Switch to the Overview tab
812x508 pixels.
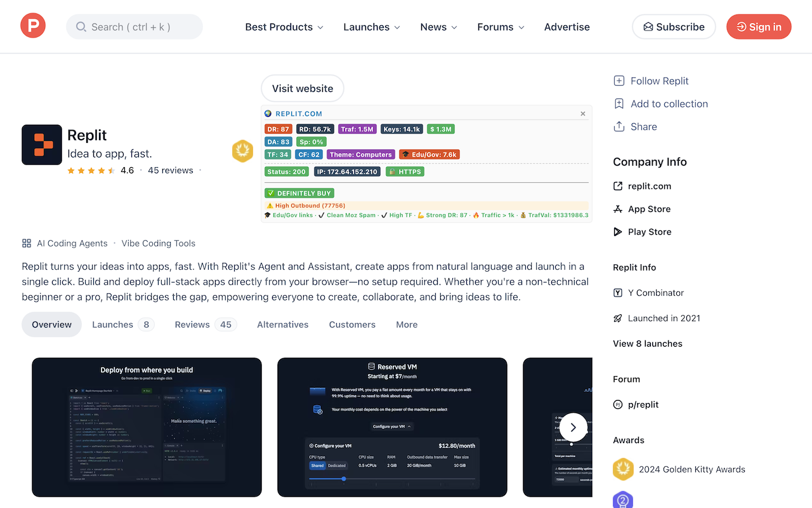pos(52,324)
